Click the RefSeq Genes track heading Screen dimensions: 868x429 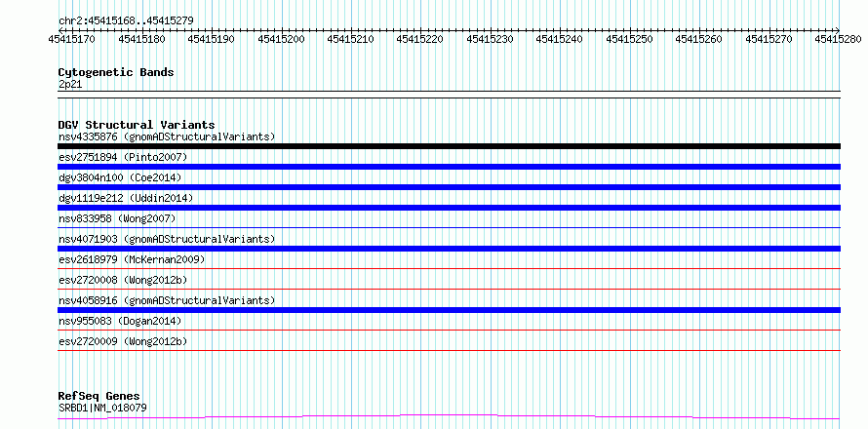click(x=99, y=397)
